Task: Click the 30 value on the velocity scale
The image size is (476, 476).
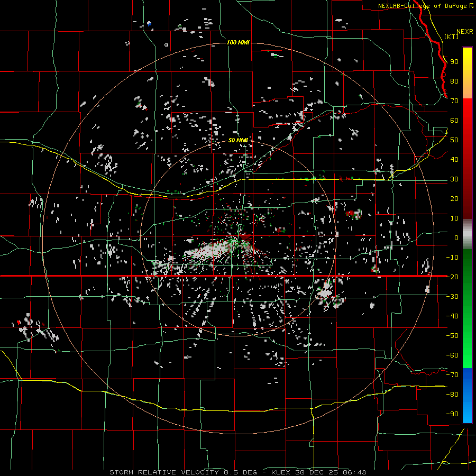Action: (454, 179)
